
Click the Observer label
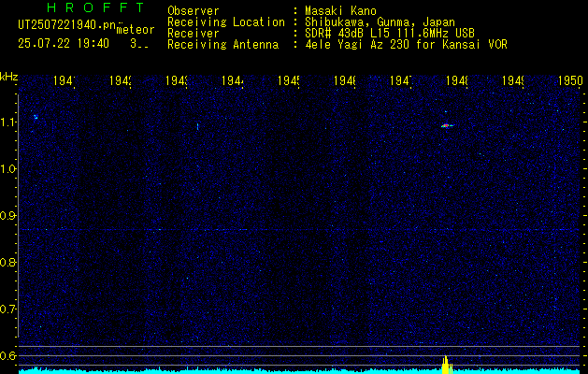(194, 11)
